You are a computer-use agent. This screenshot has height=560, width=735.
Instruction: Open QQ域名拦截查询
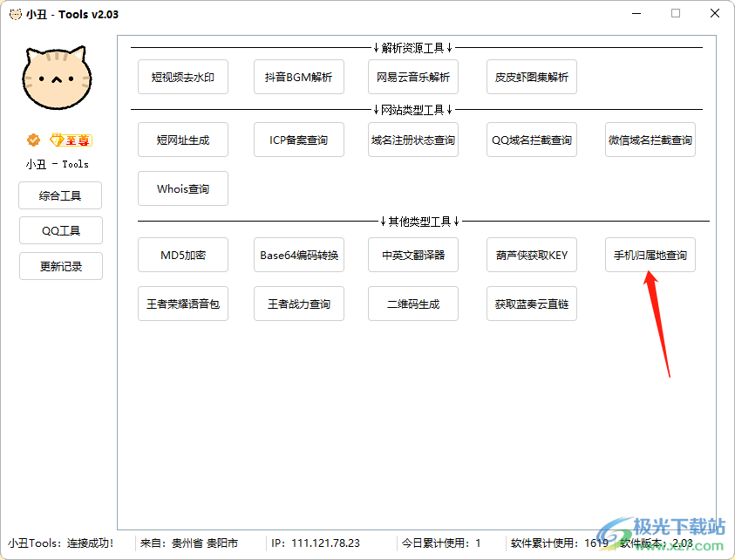pos(532,140)
